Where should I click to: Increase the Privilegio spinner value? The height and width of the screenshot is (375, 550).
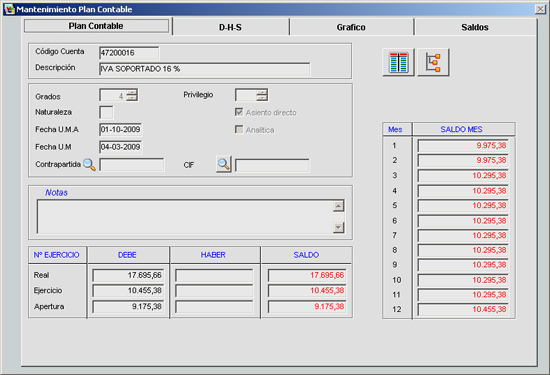[262, 92]
